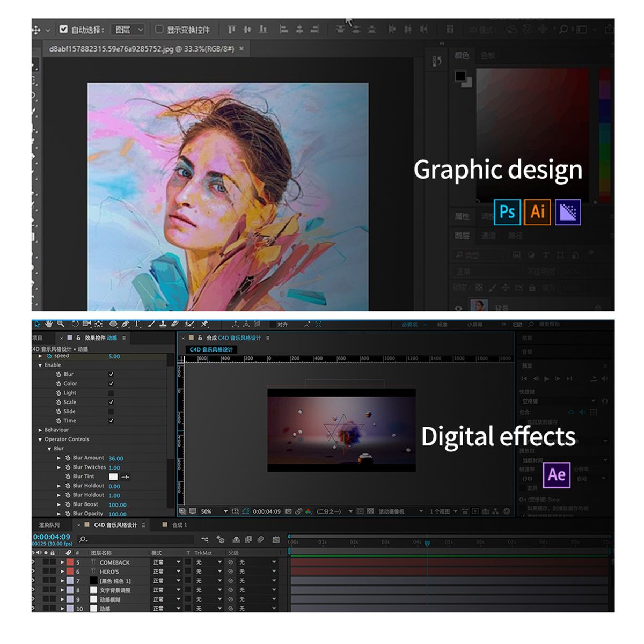Click the snapshot camera icon below the viewer
The image size is (644, 644).
[288, 511]
